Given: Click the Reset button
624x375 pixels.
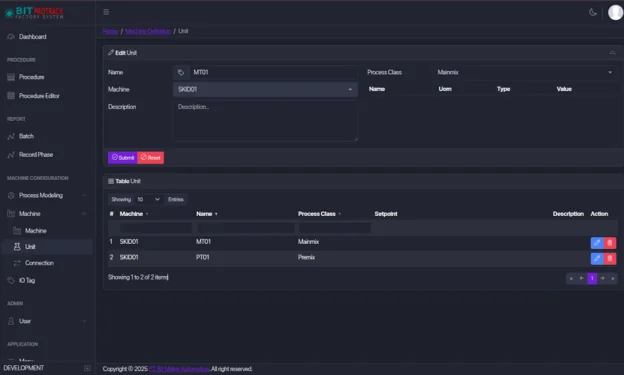Looking at the screenshot, I should [x=150, y=158].
